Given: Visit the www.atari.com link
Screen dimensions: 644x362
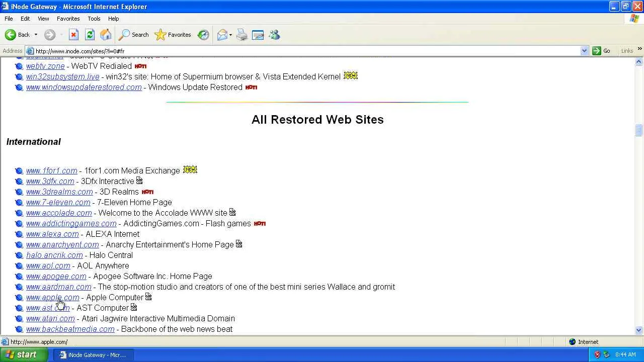Looking at the screenshot, I should click(x=50, y=318).
